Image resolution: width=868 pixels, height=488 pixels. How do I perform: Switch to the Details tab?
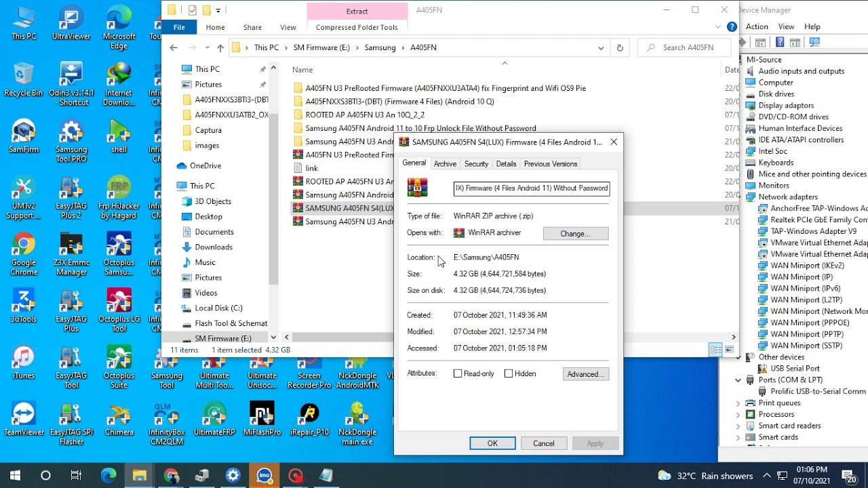coord(506,164)
